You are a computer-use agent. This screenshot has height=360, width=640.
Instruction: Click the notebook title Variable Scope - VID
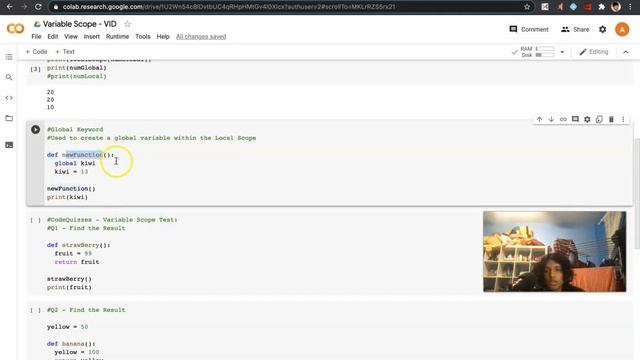pyautogui.click(x=80, y=24)
